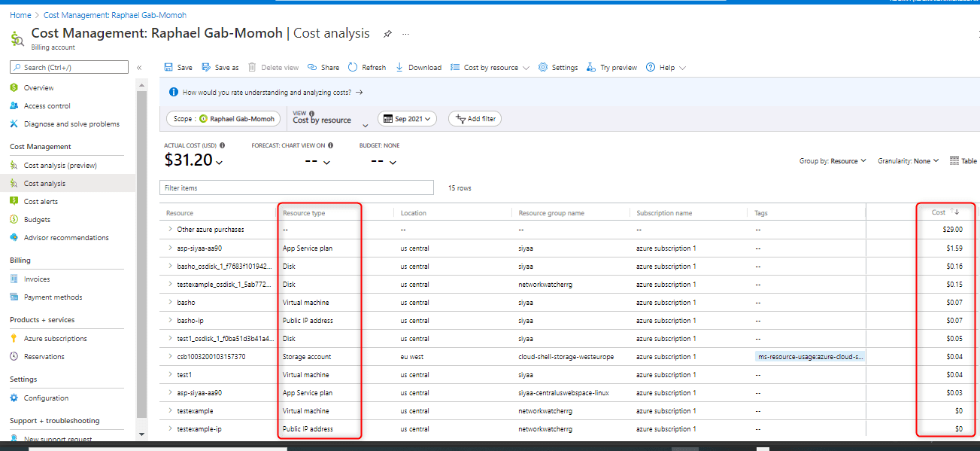This screenshot has width=980, height=451.
Task: Click the Save as icon
Action: click(206, 68)
